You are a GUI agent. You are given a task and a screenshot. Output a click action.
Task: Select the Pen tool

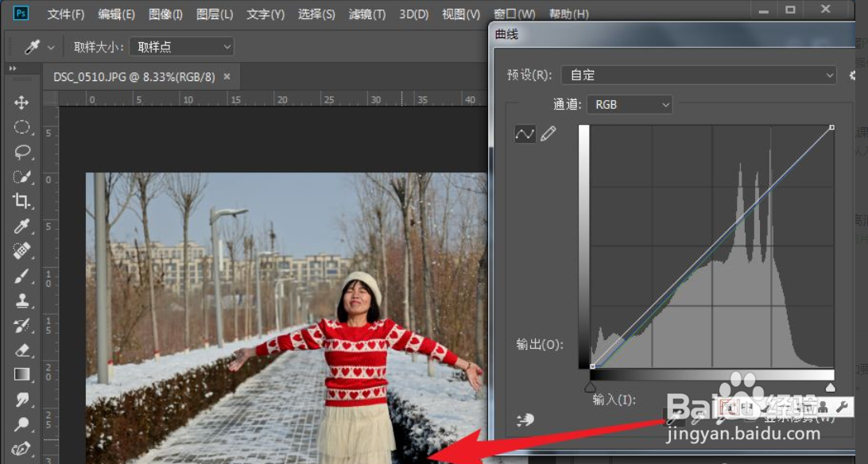(x=21, y=449)
